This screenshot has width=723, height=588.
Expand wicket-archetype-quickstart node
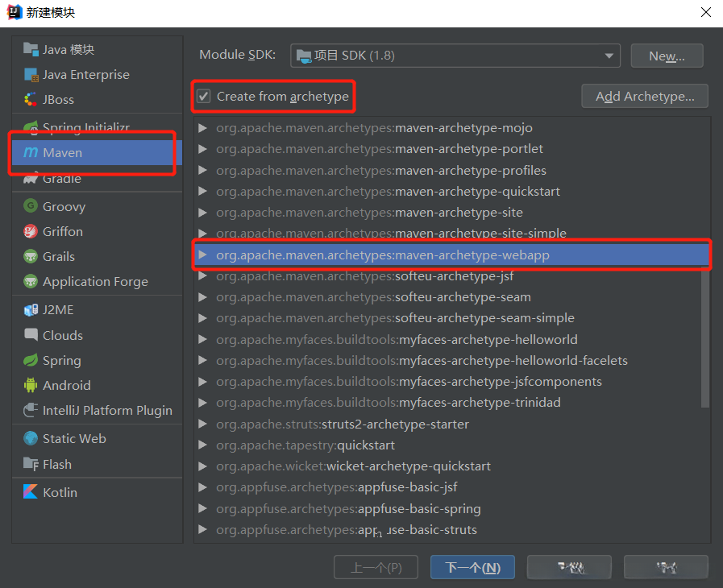[202, 466]
